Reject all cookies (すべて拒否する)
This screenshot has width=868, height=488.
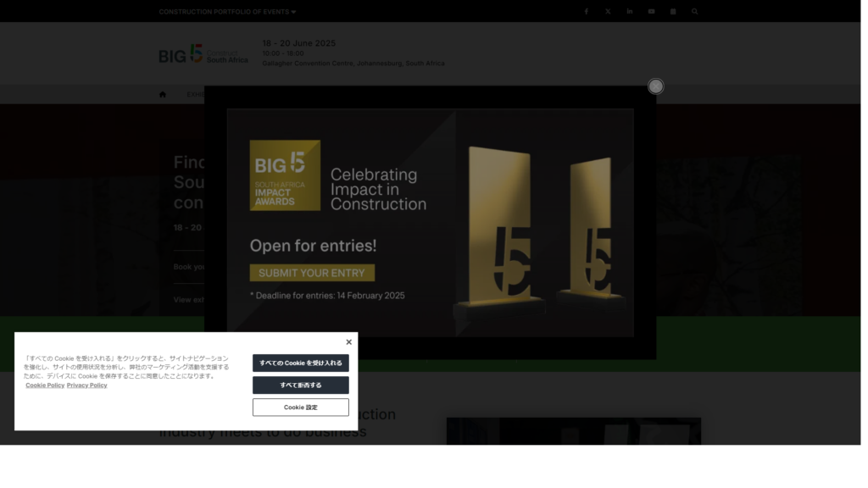tap(301, 385)
